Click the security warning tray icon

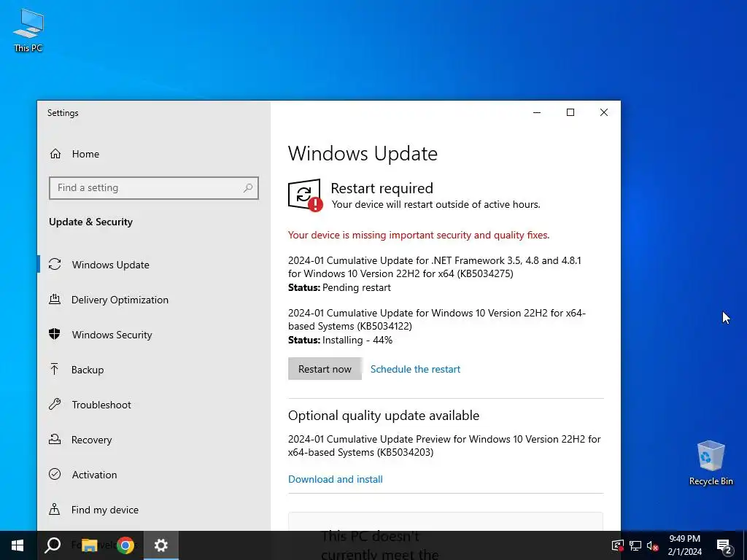click(x=617, y=545)
